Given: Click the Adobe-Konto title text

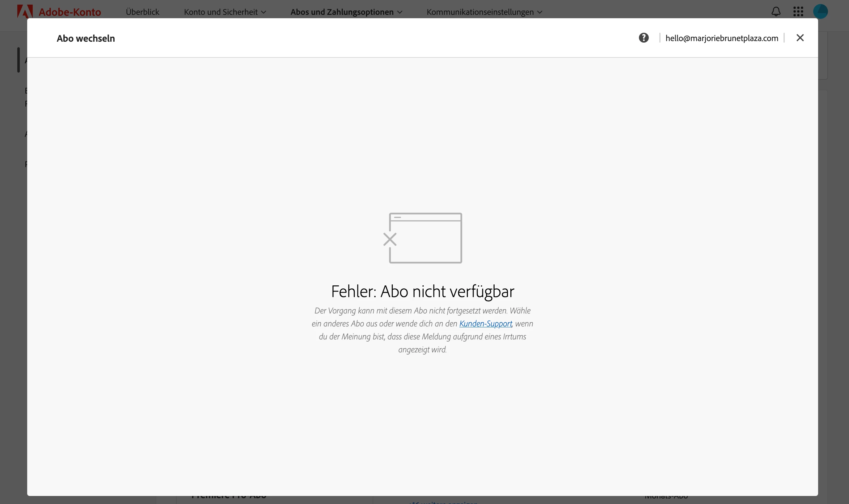Looking at the screenshot, I should pyautogui.click(x=70, y=12).
